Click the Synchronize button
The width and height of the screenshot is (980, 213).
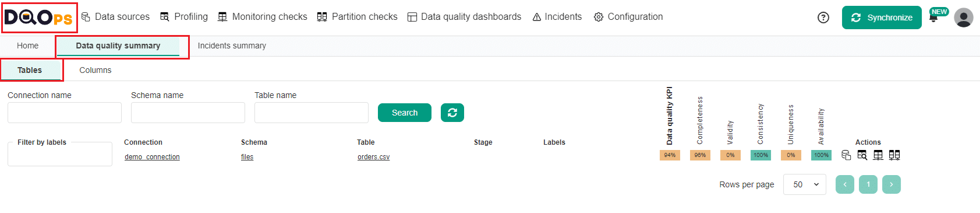coord(882,18)
